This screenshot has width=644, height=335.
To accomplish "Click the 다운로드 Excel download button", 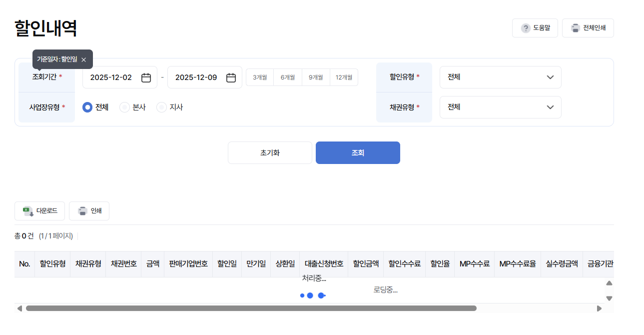I will tap(39, 211).
